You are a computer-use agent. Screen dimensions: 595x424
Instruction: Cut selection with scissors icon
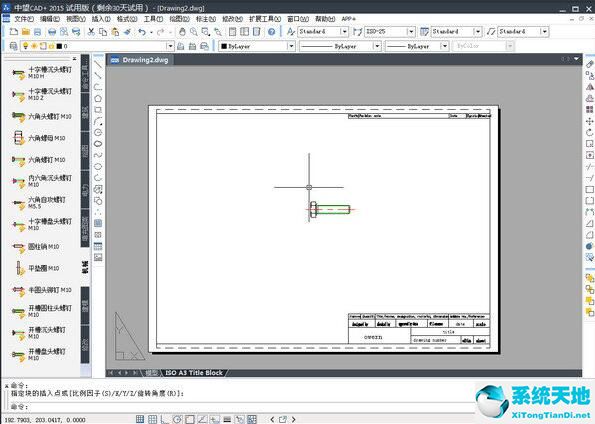pos(91,32)
